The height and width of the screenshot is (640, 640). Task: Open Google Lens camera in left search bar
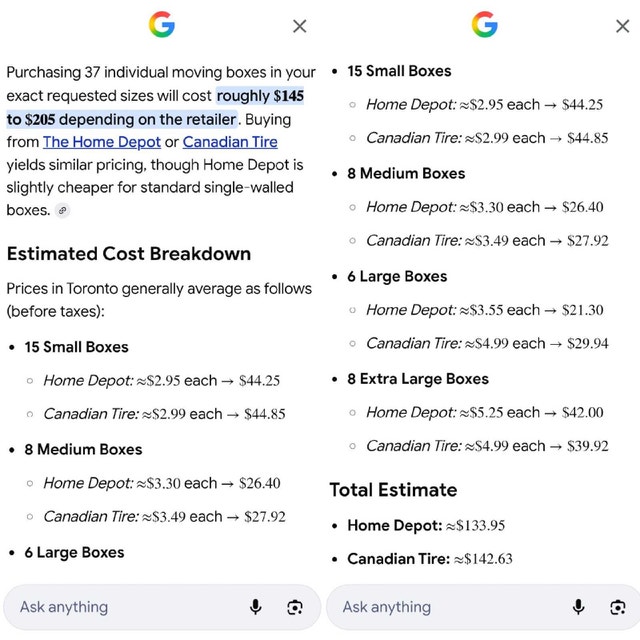(x=295, y=607)
